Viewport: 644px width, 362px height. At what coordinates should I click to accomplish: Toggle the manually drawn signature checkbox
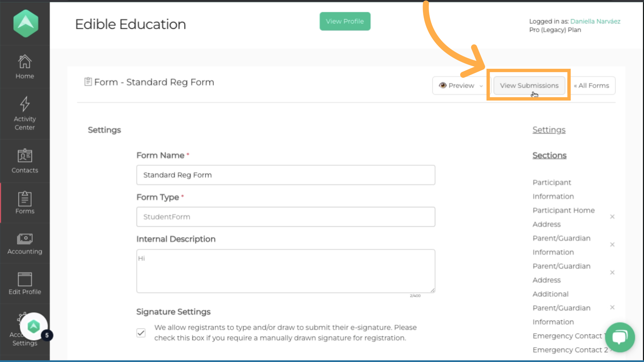tap(141, 333)
